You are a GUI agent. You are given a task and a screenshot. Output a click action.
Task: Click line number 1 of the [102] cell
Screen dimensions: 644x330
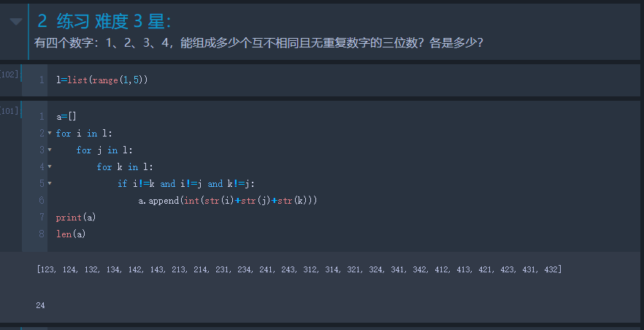click(x=42, y=80)
